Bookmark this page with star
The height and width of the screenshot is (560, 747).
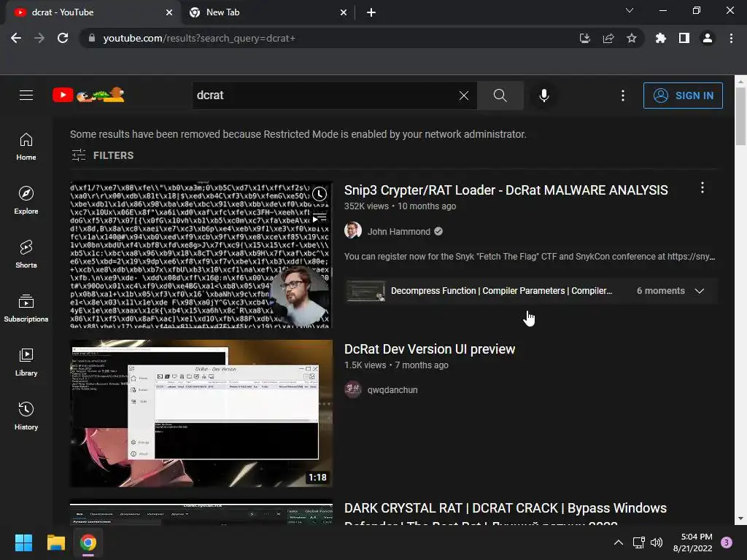click(x=632, y=38)
